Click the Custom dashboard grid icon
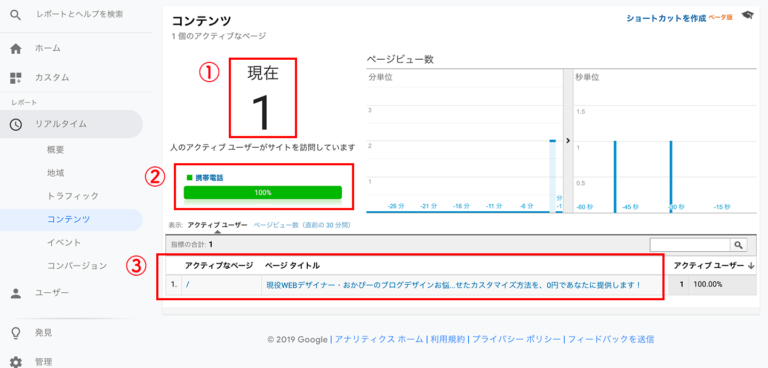Image resolution: width=768 pixels, height=368 pixels. (x=16, y=77)
